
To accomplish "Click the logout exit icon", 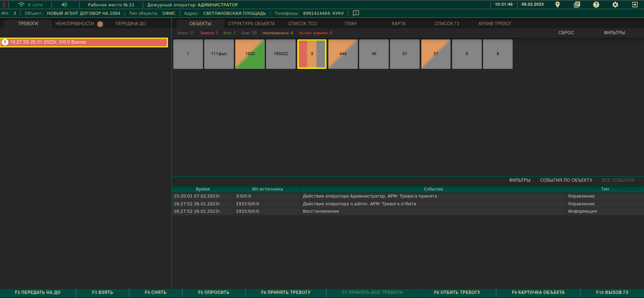I will pyautogui.click(x=634, y=4).
